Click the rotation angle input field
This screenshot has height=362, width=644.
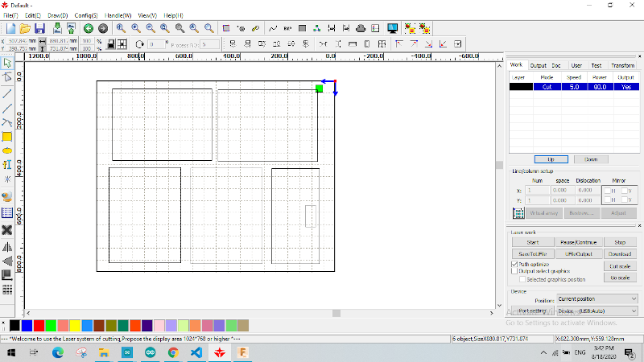(156, 44)
